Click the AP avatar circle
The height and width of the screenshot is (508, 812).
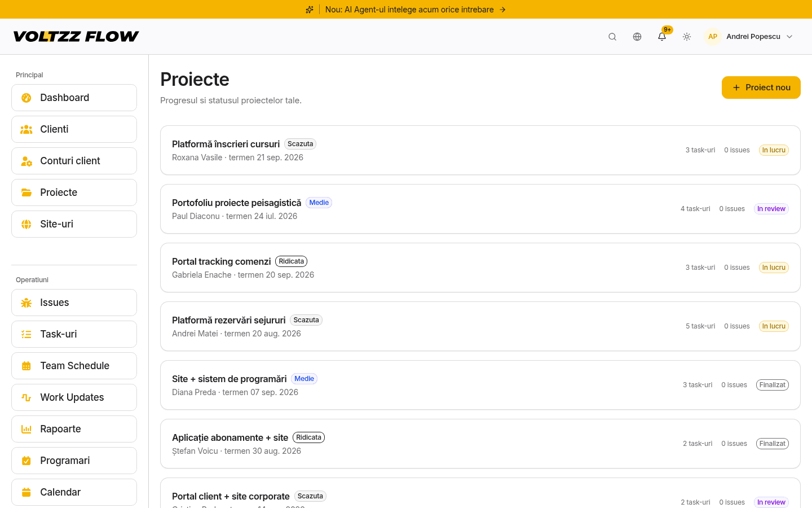713,37
